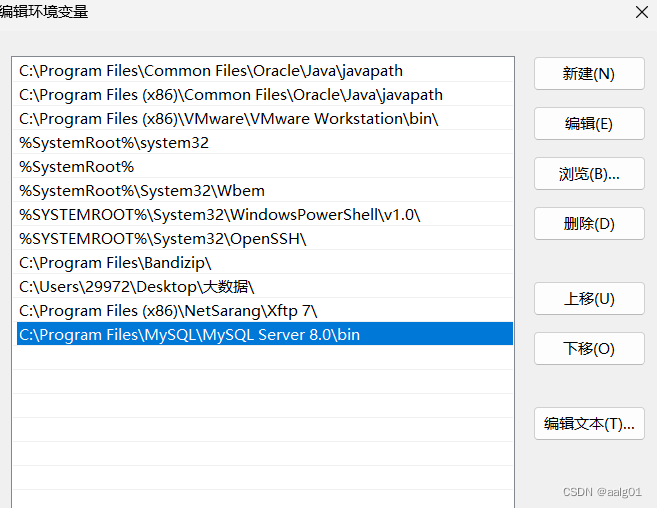Click the 编辑(E) button
Viewport: 657px width, 508px height.
coord(589,124)
